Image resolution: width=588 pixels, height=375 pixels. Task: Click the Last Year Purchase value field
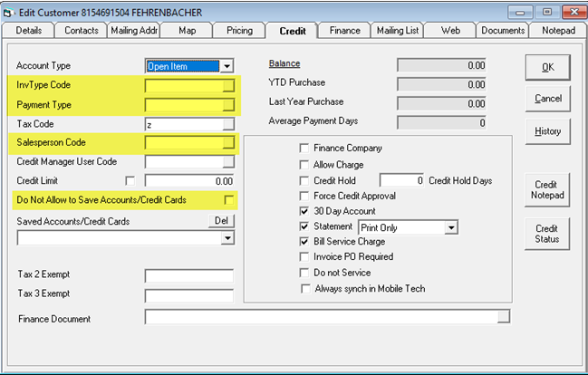pyautogui.click(x=442, y=104)
